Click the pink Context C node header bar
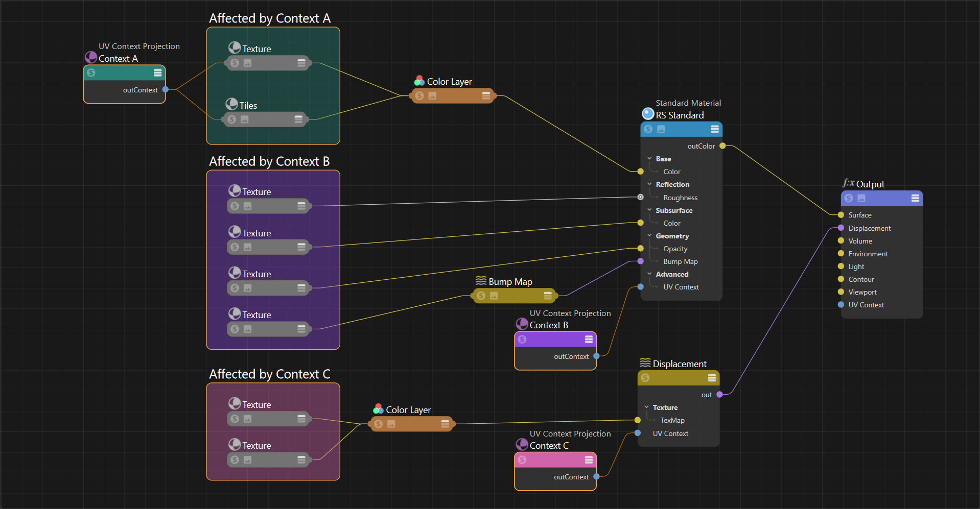This screenshot has width=980, height=509. coord(554,460)
